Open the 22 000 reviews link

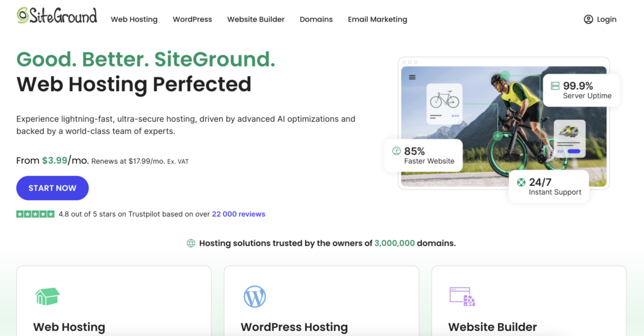pyautogui.click(x=238, y=214)
